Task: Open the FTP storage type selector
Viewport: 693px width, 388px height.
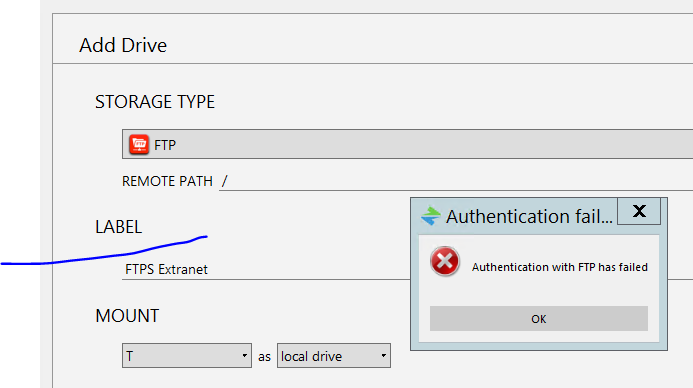Action: [407, 144]
